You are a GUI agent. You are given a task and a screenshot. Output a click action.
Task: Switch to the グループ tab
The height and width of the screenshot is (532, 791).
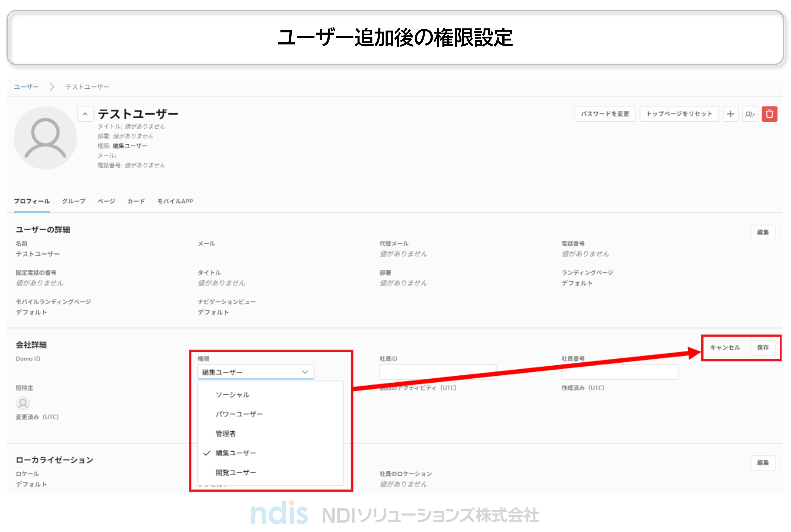(x=74, y=201)
